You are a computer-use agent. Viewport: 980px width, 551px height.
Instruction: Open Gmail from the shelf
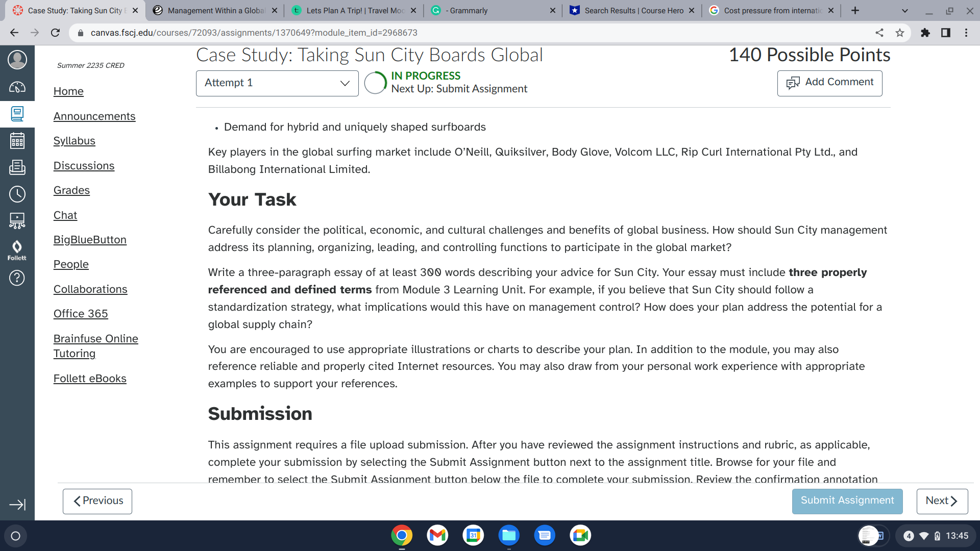(437, 535)
